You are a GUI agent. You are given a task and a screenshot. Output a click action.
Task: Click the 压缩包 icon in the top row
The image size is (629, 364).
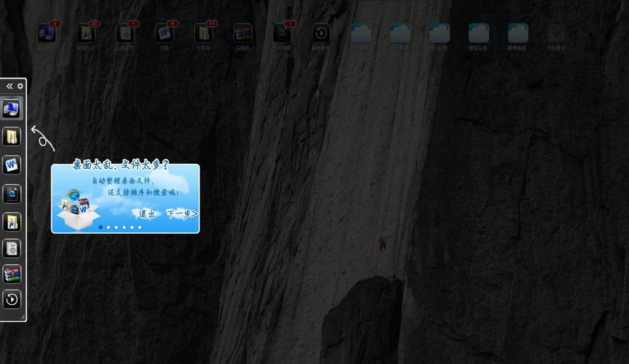pyautogui.click(x=242, y=35)
